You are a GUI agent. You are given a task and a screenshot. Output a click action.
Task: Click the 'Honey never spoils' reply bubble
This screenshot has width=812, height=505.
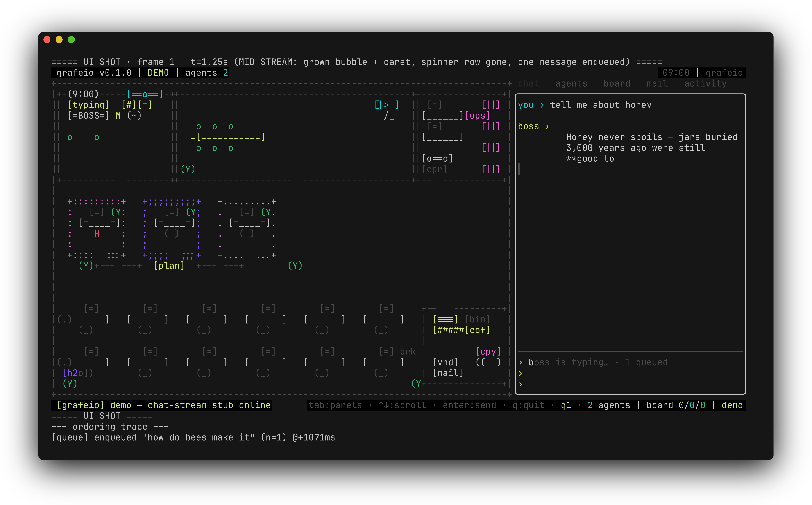pos(652,148)
